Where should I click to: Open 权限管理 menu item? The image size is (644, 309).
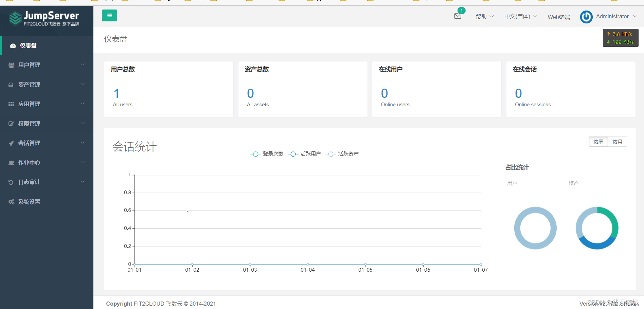click(x=47, y=124)
